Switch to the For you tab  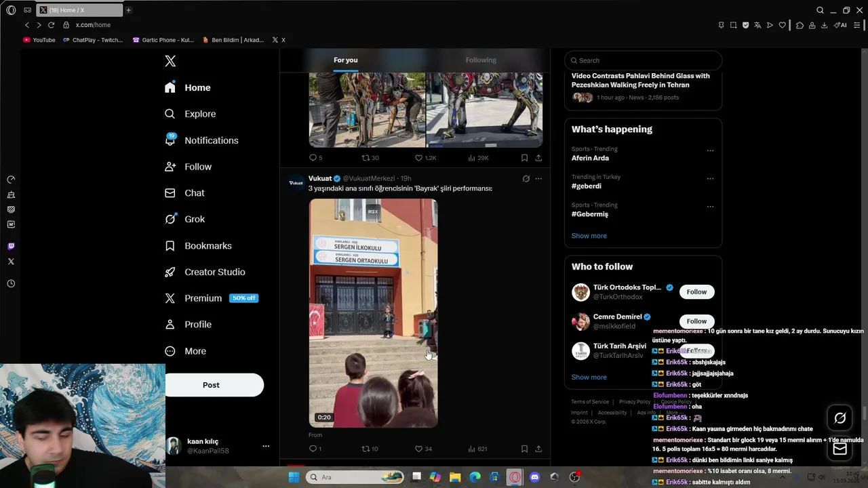tap(345, 60)
